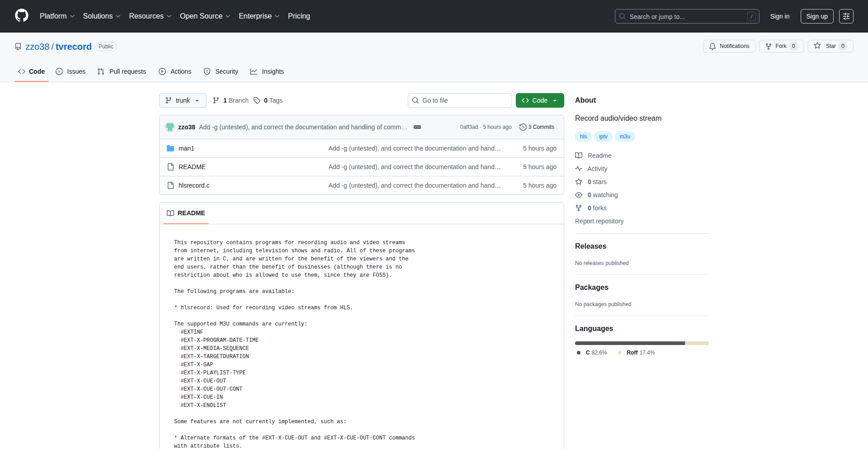
Task: Click the hls topic tag
Action: (583, 137)
